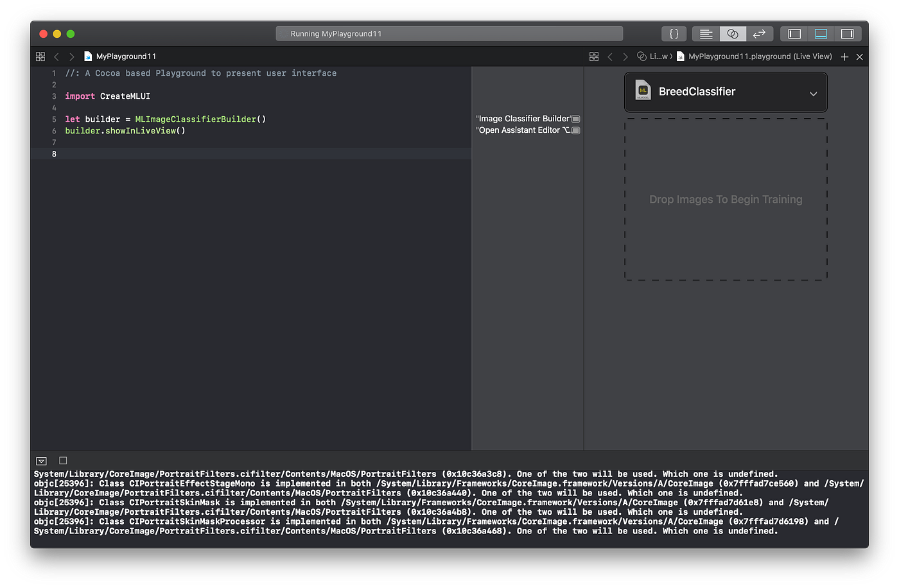This screenshot has width=899, height=588.
Task: Add a new editor with the plus button
Action: click(844, 56)
